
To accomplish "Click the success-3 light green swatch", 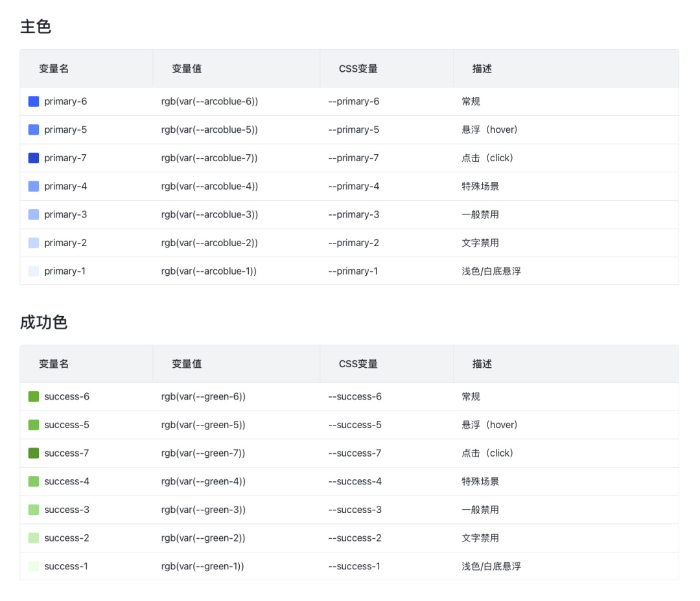I will coord(34,509).
